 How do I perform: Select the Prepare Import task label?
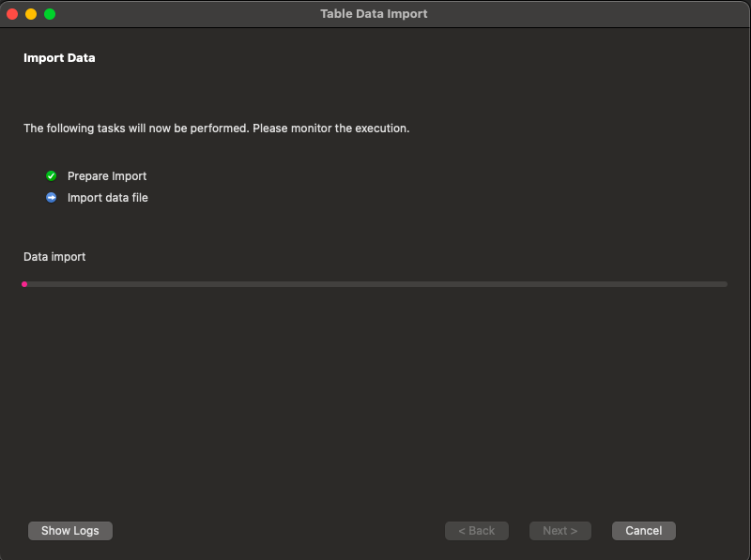[107, 175]
